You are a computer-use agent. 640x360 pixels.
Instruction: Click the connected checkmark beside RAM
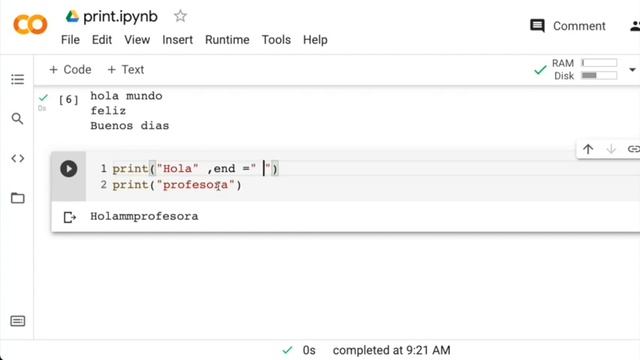(540, 70)
